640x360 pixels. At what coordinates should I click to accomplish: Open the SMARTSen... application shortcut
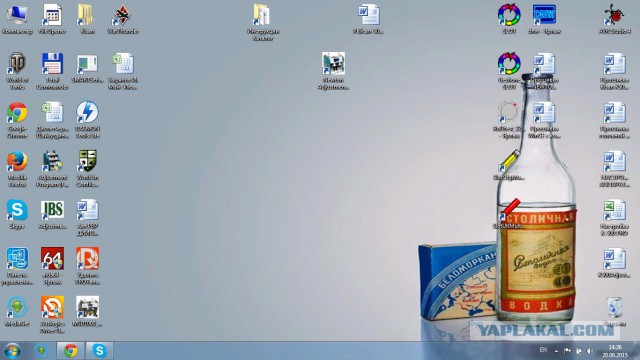(x=87, y=64)
